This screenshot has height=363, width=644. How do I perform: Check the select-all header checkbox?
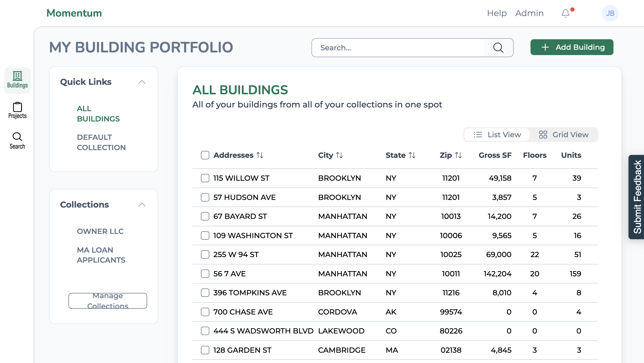click(x=205, y=155)
